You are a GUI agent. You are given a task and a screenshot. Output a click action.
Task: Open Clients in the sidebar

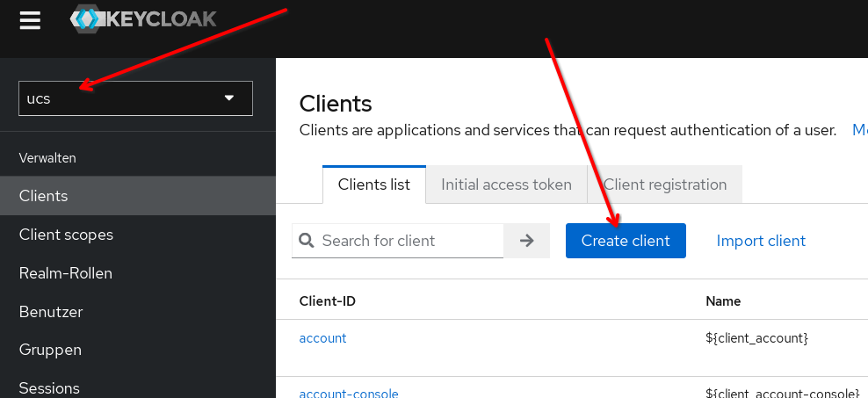pos(44,196)
